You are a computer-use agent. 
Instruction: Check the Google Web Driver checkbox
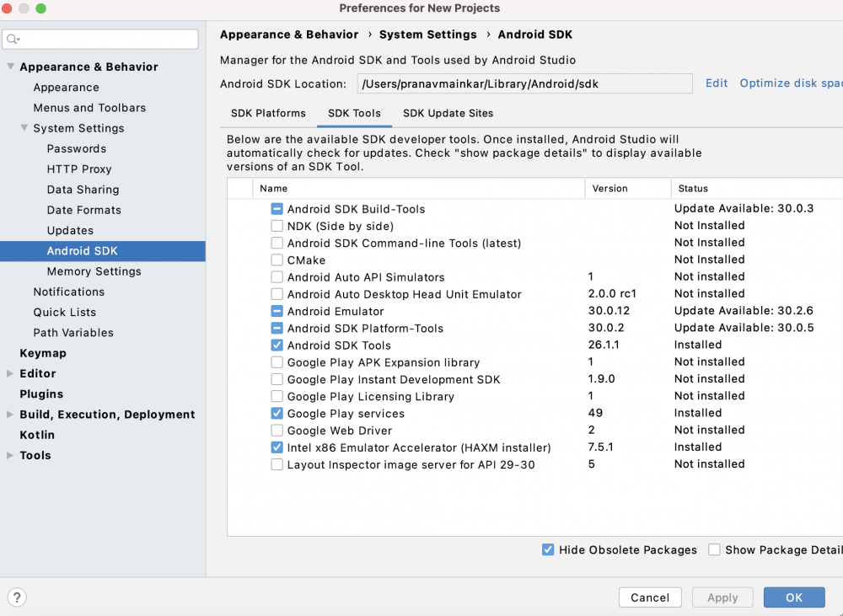point(277,431)
